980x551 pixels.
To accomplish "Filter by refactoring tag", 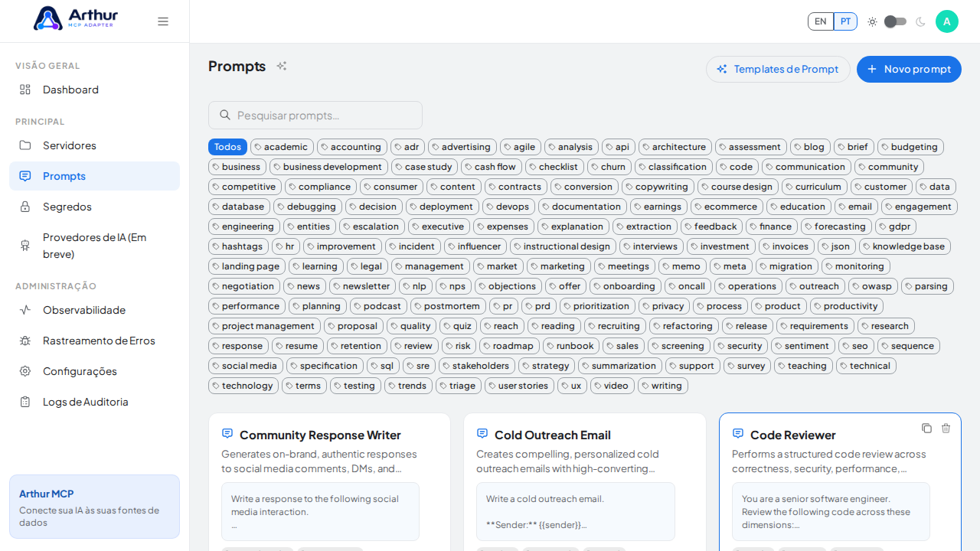I will 684,326.
